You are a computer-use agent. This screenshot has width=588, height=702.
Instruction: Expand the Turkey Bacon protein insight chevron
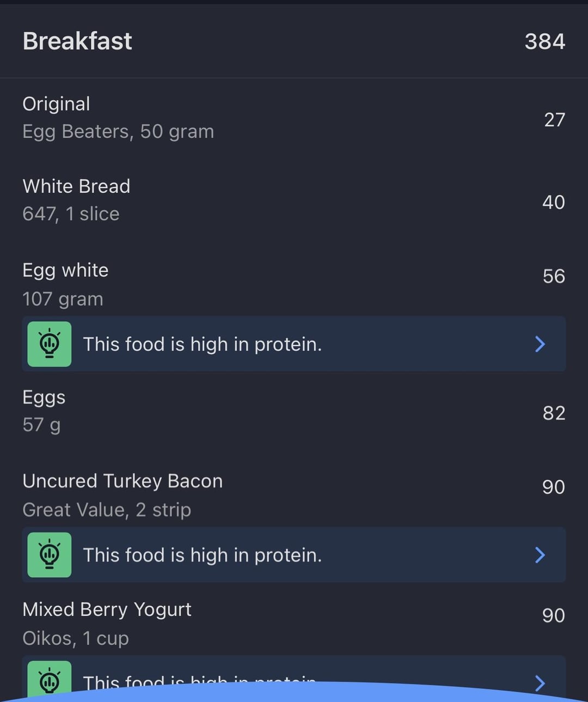pyautogui.click(x=540, y=554)
